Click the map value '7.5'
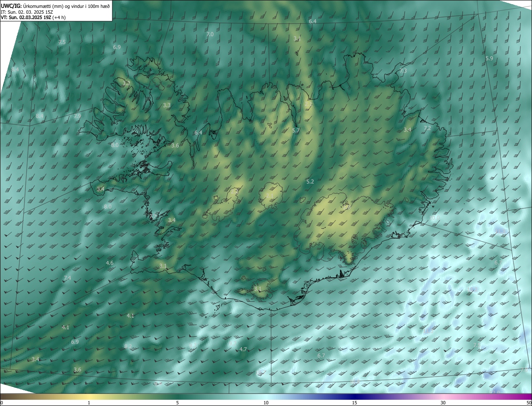Screen dimensions: 532x406 coord(62,42)
